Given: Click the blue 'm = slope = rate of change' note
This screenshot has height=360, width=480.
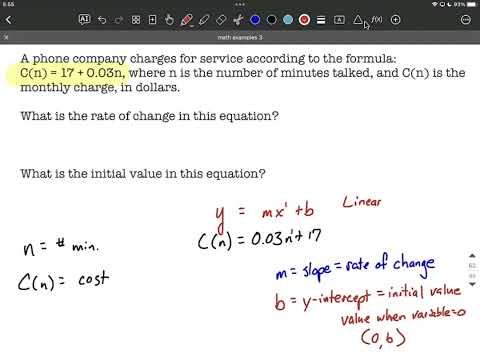Looking at the screenshot, I should click(356, 266).
